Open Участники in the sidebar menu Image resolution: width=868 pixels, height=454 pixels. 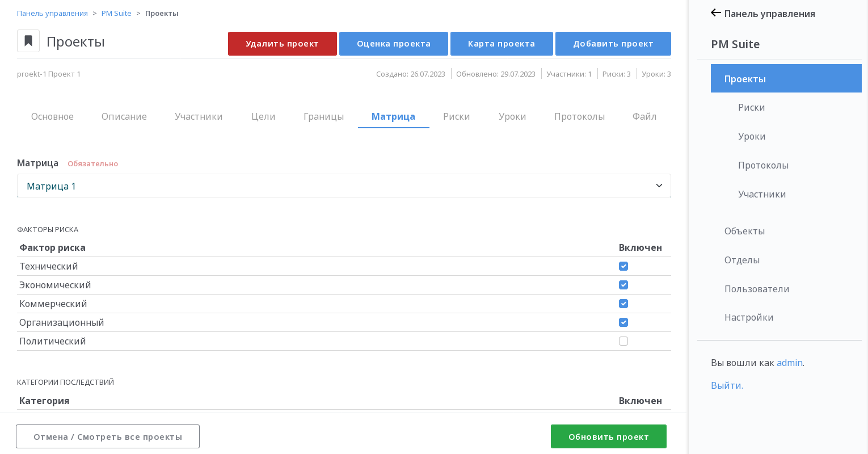[x=762, y=194]
